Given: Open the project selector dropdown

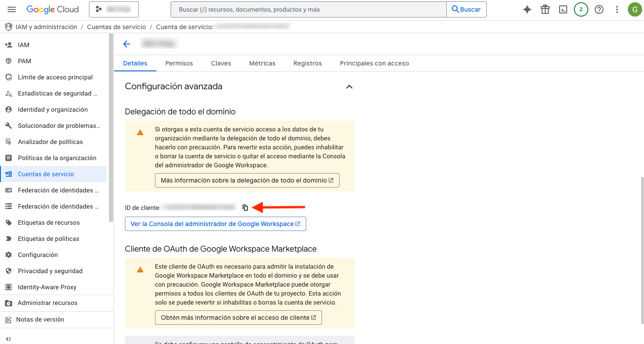Looking at the screenshot, I should tap(114, 9).
